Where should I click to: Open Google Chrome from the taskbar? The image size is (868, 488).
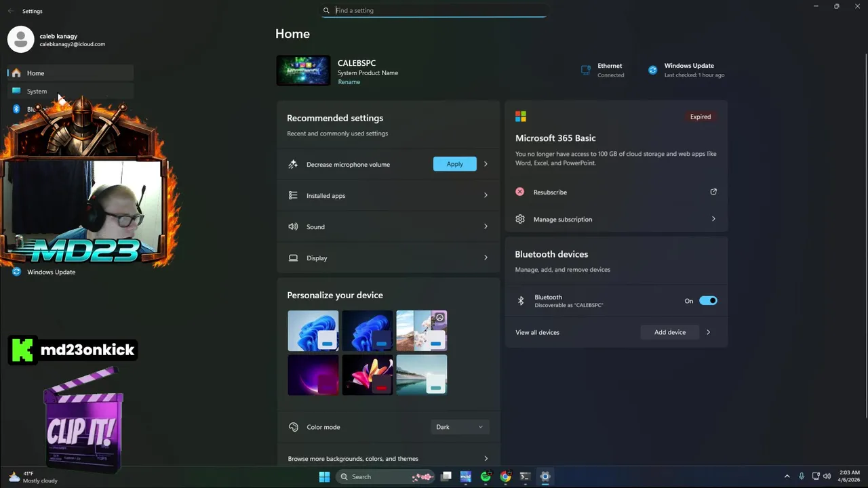(x=505, y=476)
